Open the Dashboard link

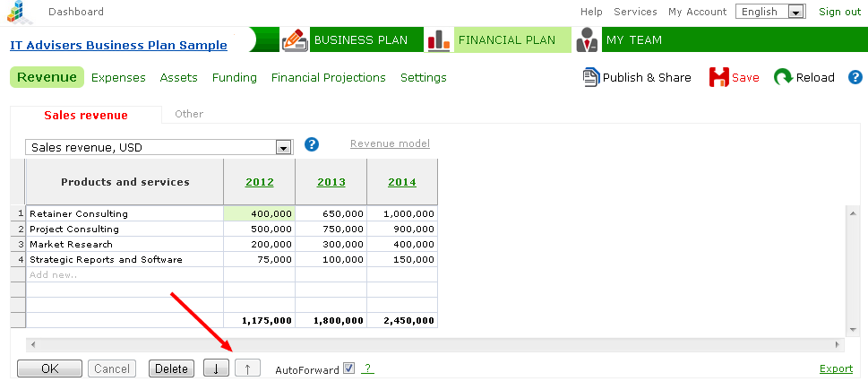point(76,12)
